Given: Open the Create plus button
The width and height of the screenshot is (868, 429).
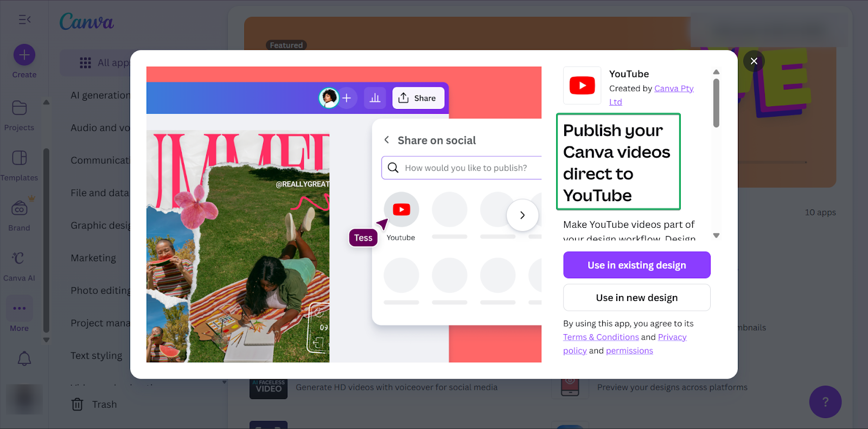Looking at the screenshot, I should 24,55.
